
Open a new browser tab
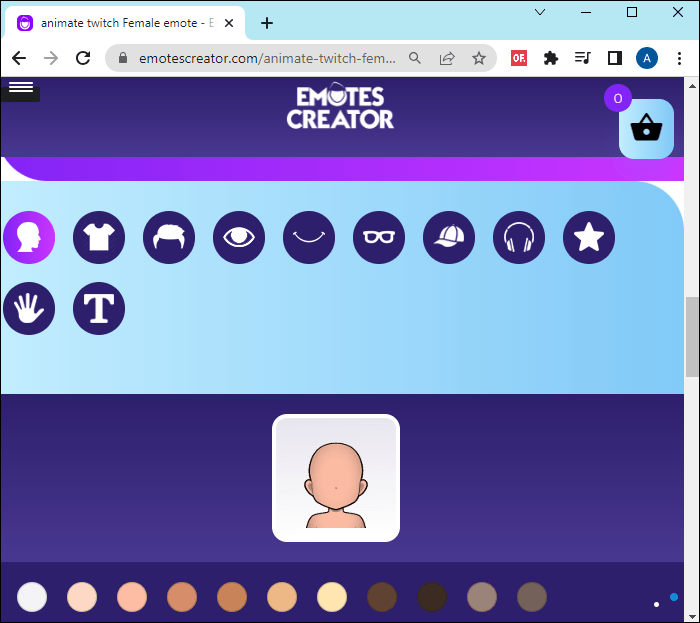pos(267,23)
